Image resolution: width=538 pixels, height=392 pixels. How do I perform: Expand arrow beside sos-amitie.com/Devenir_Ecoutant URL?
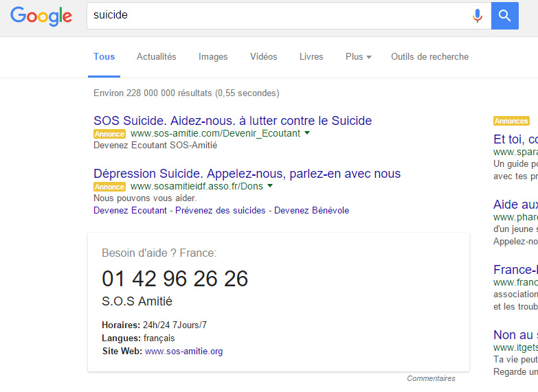point(307,133)
